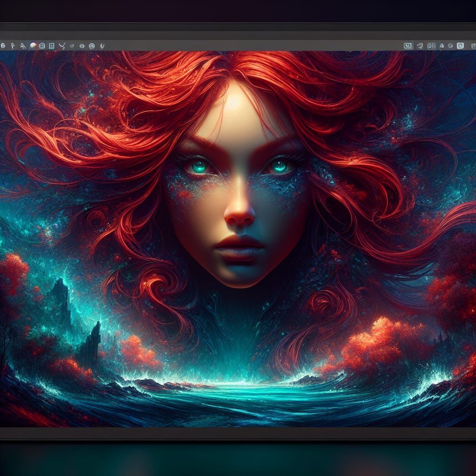Viewport: 476px width, 476px height.
Task: Click the rounded blob adjustment icon
Action: tap(451, 46)
